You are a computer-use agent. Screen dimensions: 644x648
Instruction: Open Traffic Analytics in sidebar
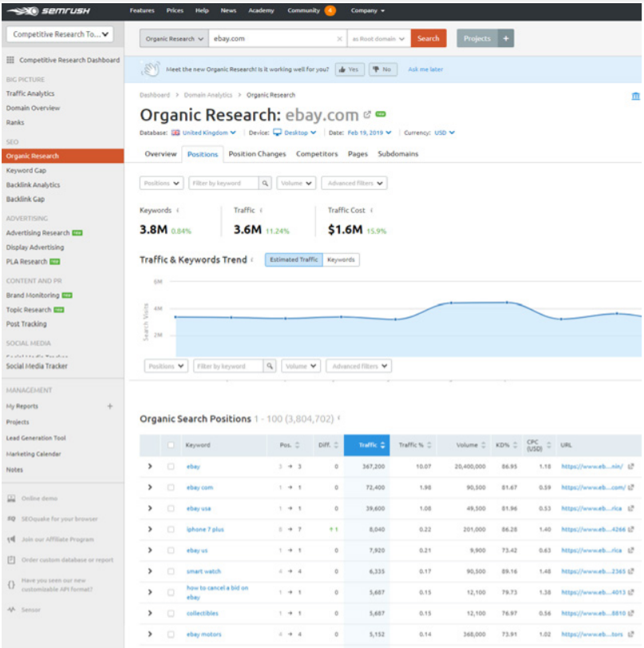30,94
